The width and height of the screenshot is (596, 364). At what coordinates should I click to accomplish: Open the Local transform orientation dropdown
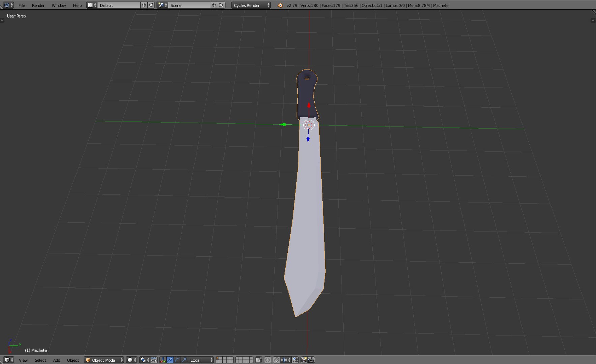201,360
